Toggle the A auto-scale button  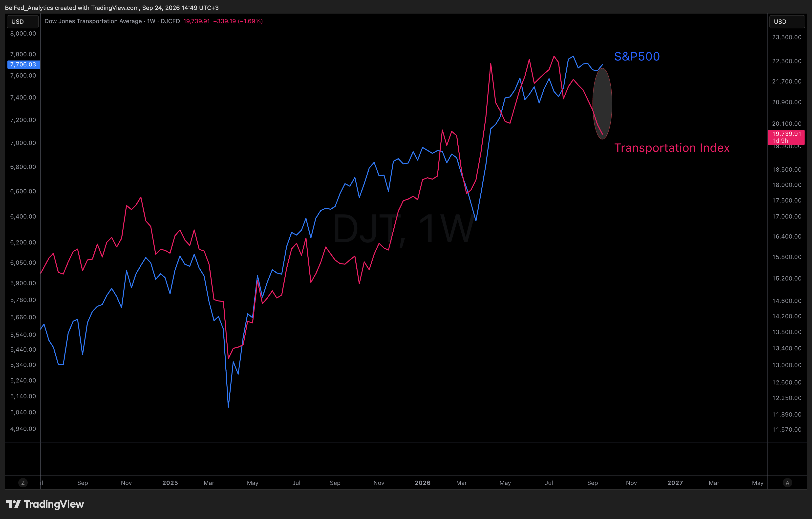click(787, 483)
